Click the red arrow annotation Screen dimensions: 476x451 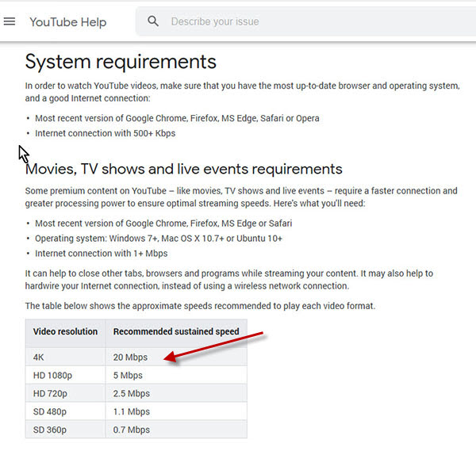tap(214, 346)
